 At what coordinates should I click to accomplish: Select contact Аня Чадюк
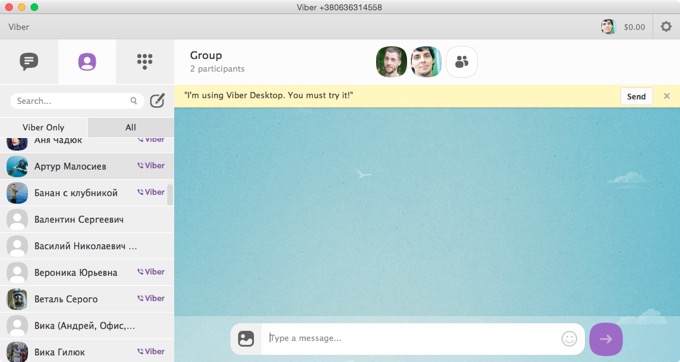pyautogui.click(x=87, y=144)
